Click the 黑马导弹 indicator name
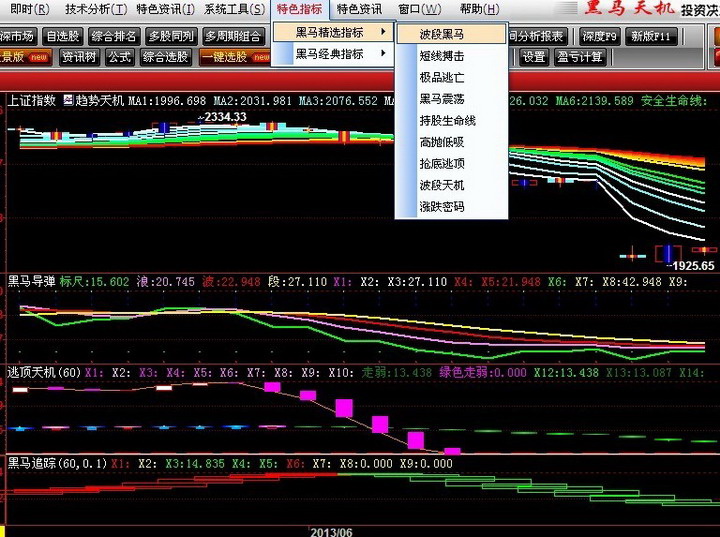This screenshot has width=720, height=537. click(x=31, y=281)
